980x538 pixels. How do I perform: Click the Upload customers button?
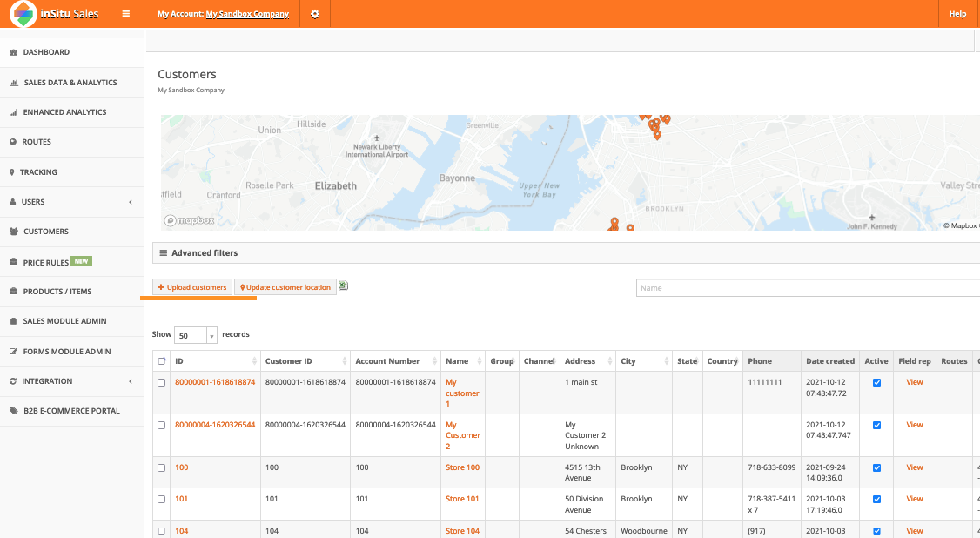pyautogui.click(x=192, y=287)
